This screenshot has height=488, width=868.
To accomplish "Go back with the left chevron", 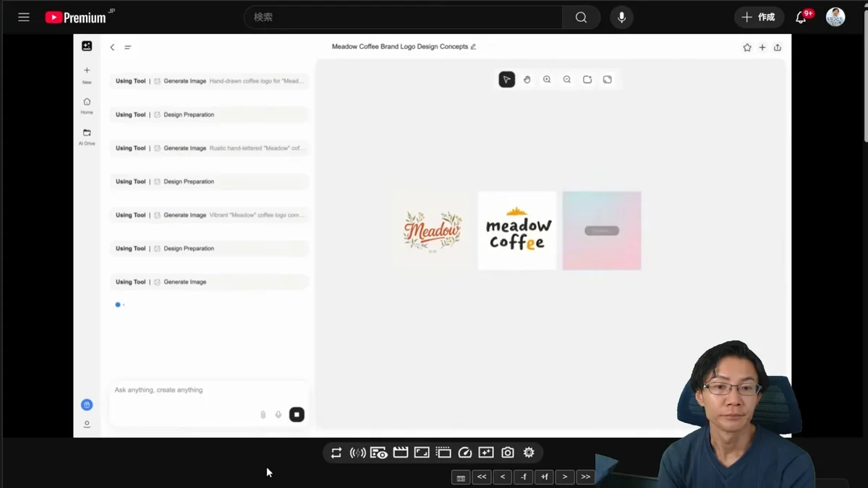I will [112, 47].
